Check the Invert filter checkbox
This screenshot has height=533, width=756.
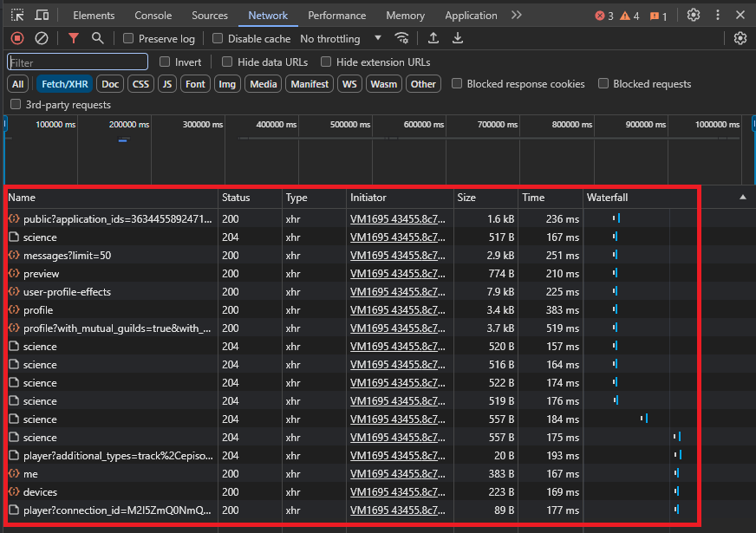point(165,62)
